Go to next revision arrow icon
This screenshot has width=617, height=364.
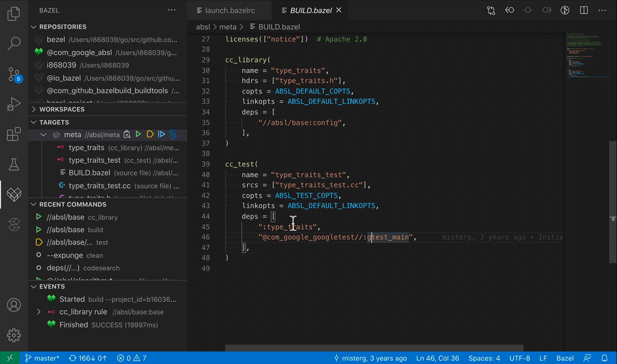(547, 10)
